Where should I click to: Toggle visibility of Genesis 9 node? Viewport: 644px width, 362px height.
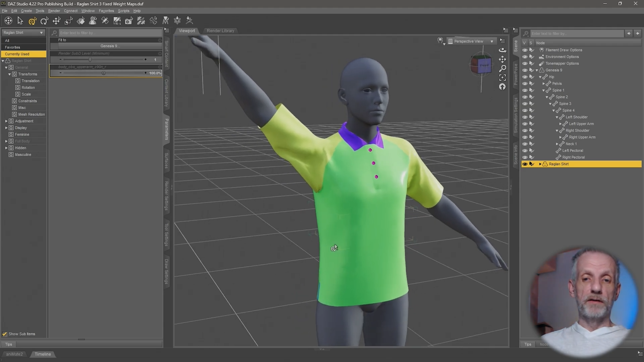(525, 70)
